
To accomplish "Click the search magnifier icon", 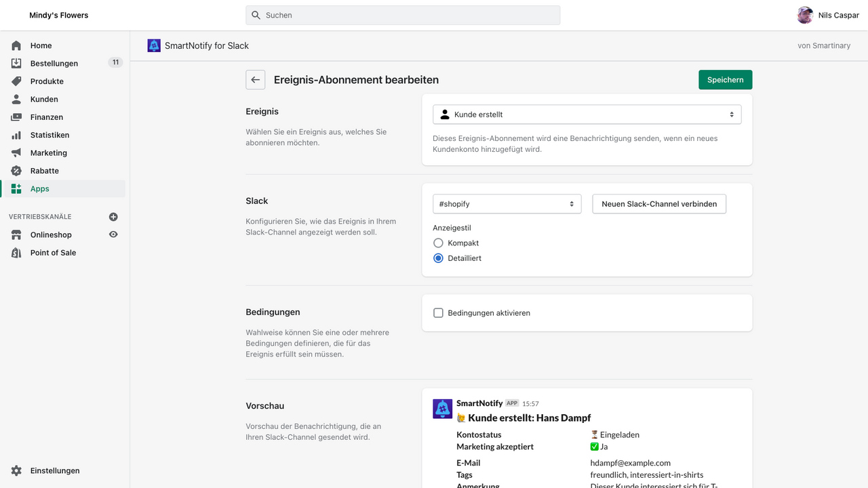I will pos(256,15).
